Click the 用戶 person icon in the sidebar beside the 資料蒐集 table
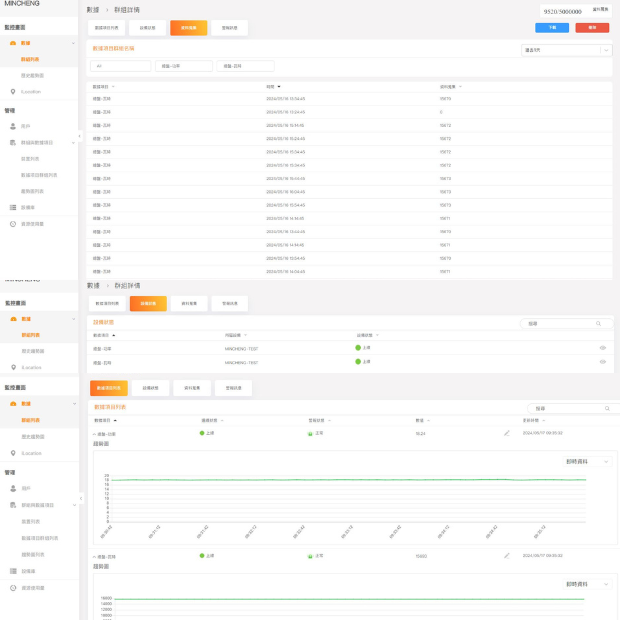Image resolution: width=620 pixels, height=620 pixels. tap(13, 126)
